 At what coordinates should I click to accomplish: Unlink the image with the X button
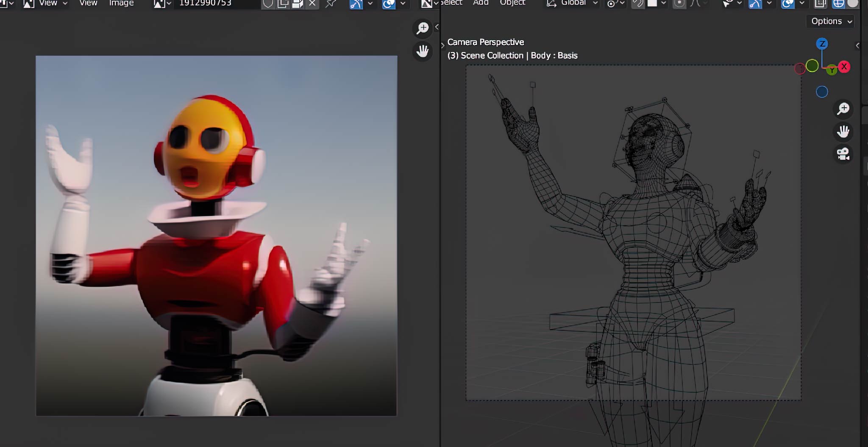312,3
